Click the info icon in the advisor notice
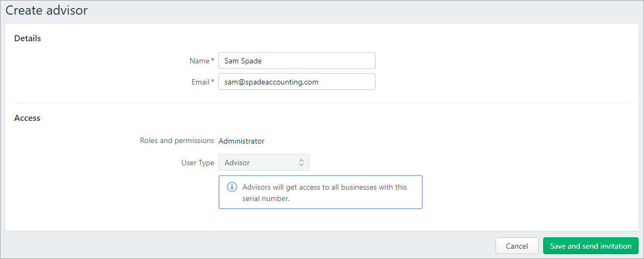This screenshot has width=644, height=259. tap(231, 187)
